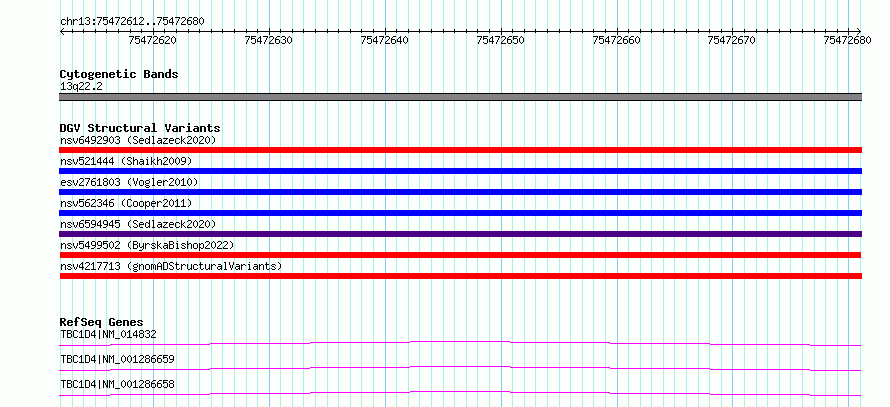The height and width of the screenshot is (407, 890).
Task: Open the Cytogenetic Bands track title
Action: point(119,74)
